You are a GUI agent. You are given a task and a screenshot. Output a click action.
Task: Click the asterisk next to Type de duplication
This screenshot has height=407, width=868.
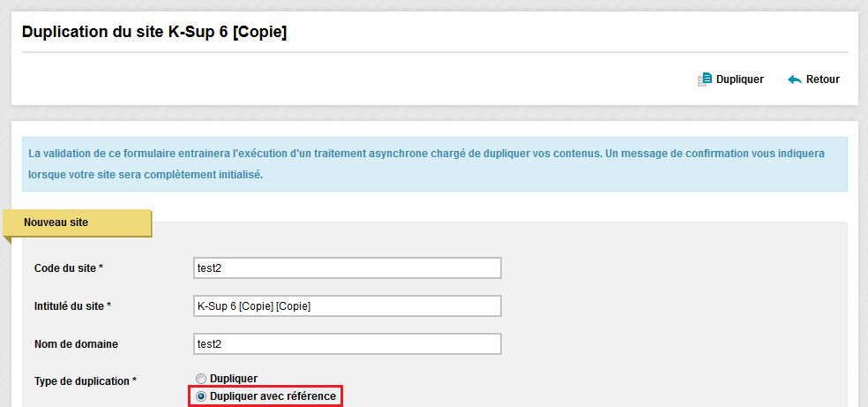134,381
